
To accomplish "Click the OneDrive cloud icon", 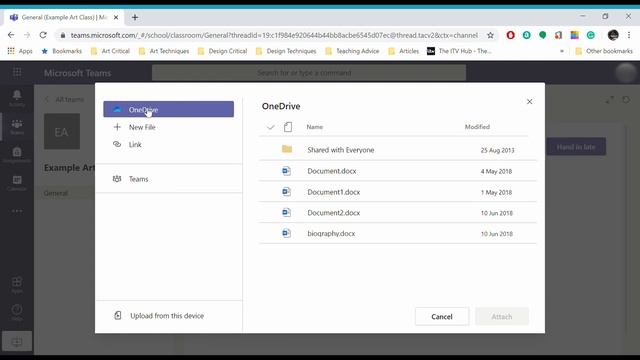I will 117,109.
